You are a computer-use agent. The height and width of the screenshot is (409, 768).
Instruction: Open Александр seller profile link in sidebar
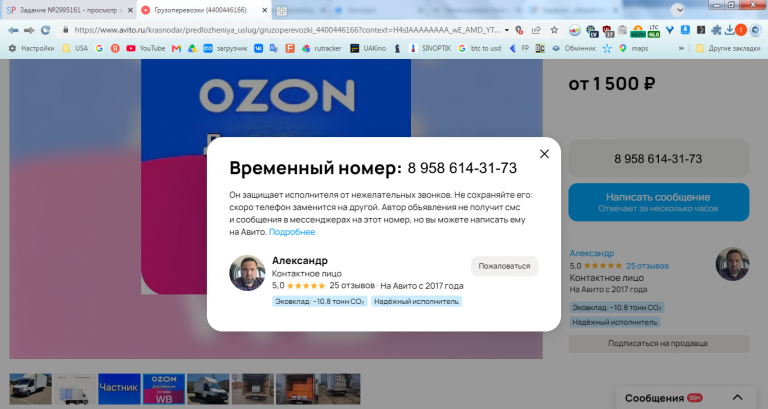pyautogui.click(x=591, y=253)
